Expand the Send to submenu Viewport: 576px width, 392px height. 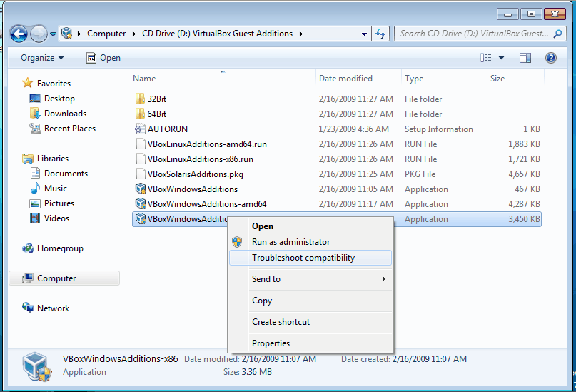click(310, 279)
